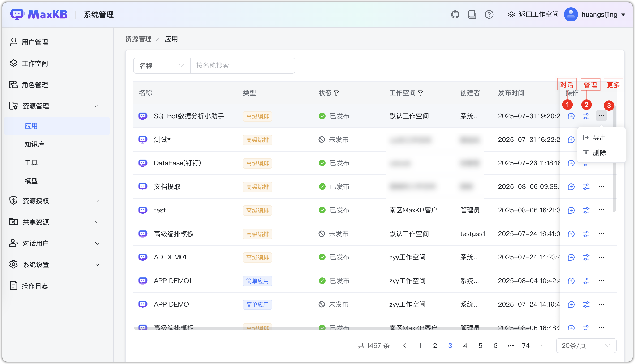Expand the 资源授权 sidebar section
635x364 pixels.
97,201
